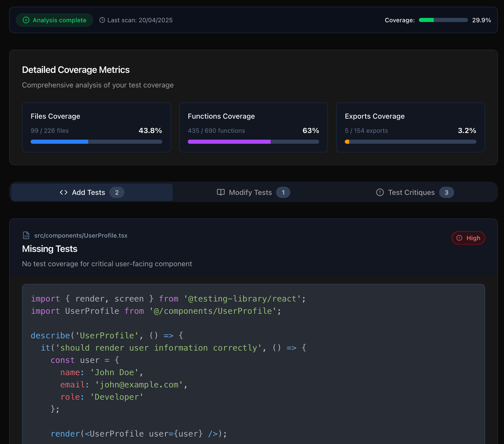504x444 pixels.
Task: Click the clock icon next to Last scan
Action: click(102, 20)
